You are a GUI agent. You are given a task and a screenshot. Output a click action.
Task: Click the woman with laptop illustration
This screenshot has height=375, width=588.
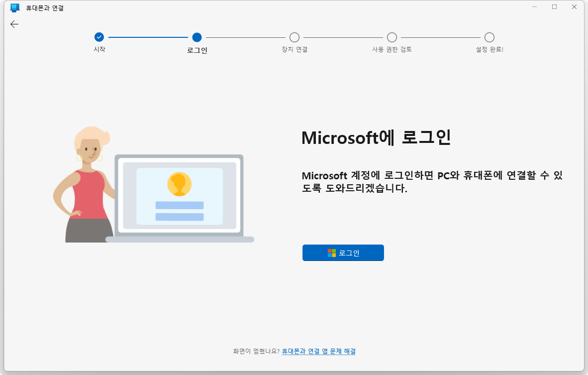[x=154, y=185]
